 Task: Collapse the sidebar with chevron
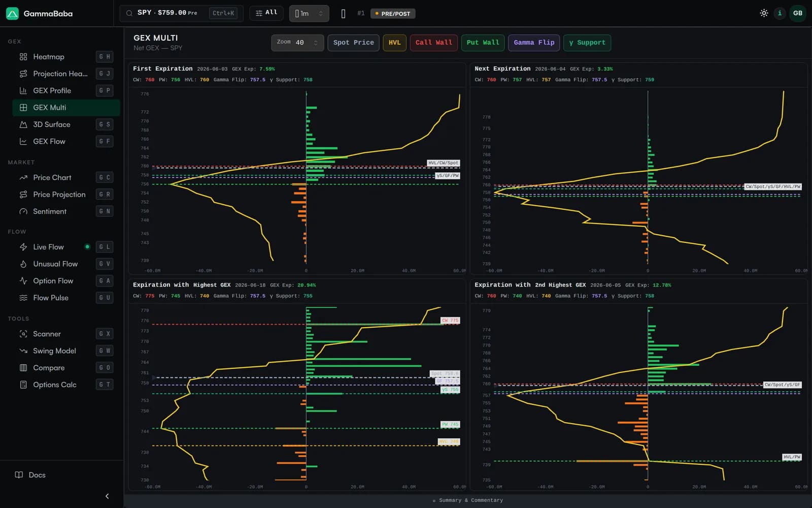tap(107, 496)
